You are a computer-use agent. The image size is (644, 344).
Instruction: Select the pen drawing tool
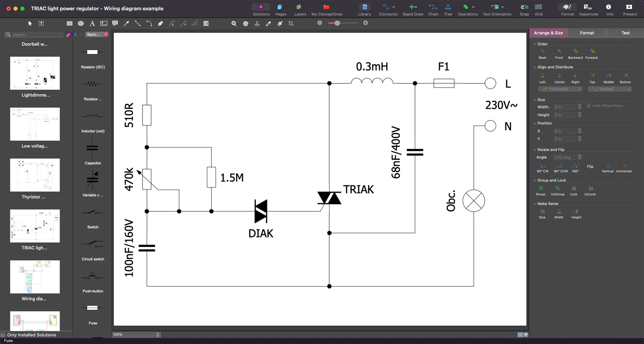(161, 24)
